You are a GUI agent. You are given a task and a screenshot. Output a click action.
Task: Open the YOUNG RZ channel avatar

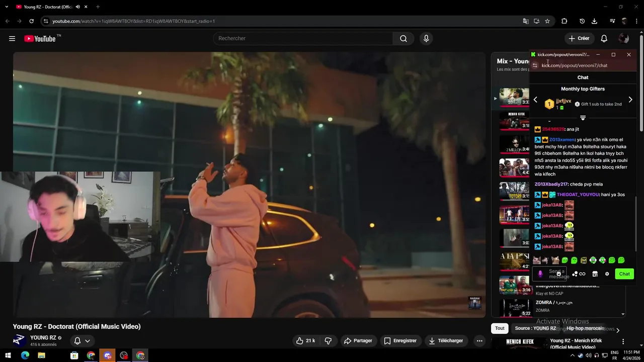(19, 340)
